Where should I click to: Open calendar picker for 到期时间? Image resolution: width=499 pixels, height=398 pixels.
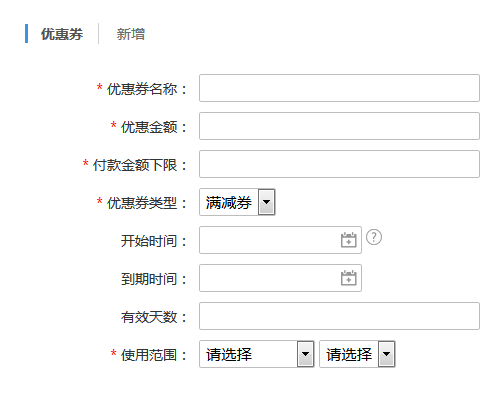348,278
